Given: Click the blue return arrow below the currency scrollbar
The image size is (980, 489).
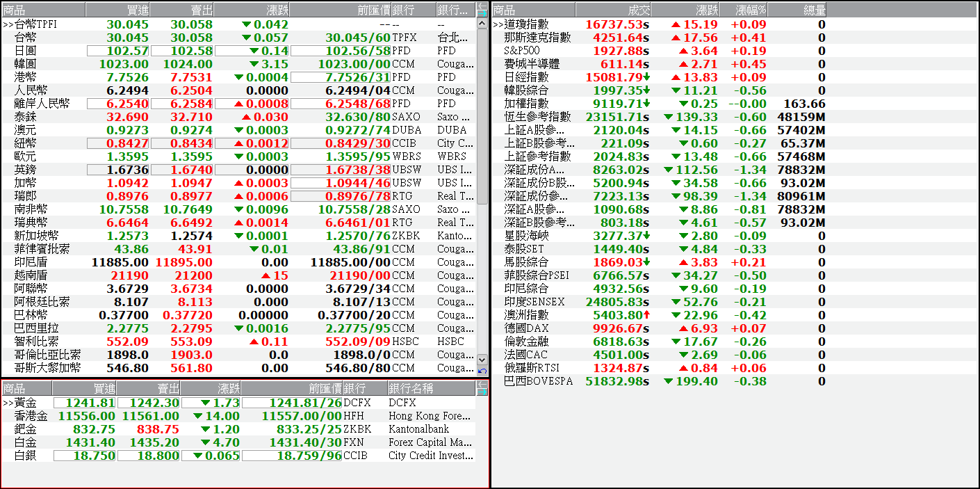Looking at the screenshot, I should (483, 371).
